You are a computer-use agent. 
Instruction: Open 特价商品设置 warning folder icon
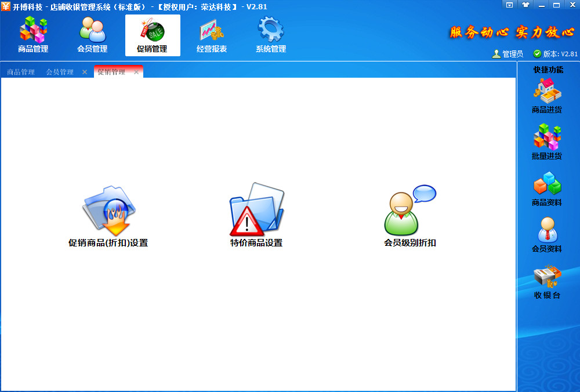pyautogui.click(x=256, y=210)
